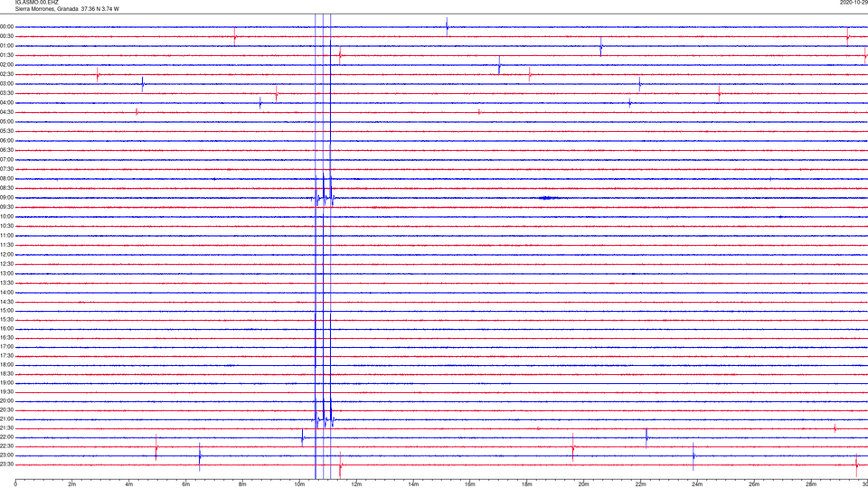Click the 6m axis tick label
Screen dimensions: 868x488
186,484
